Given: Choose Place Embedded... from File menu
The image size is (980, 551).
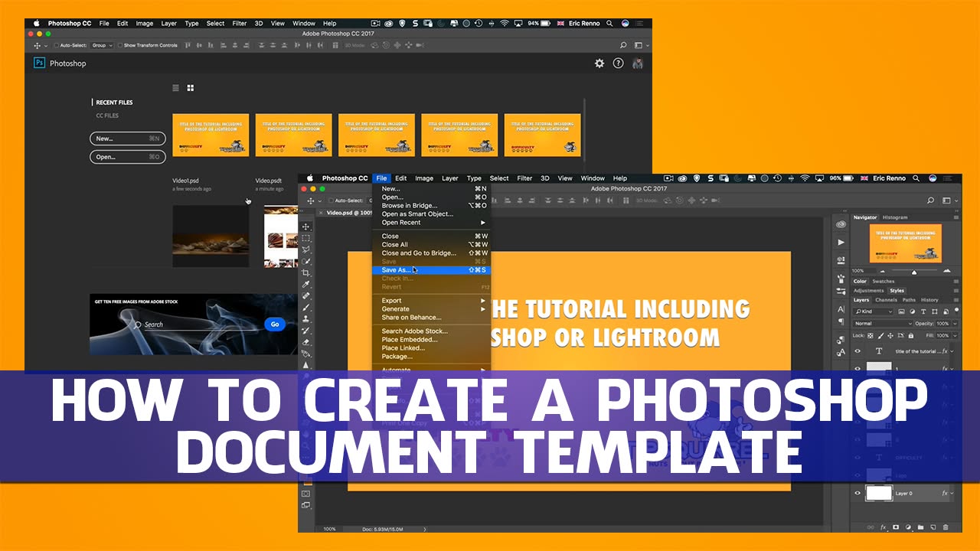Looking at the screenshot, I should pos(431,340).
